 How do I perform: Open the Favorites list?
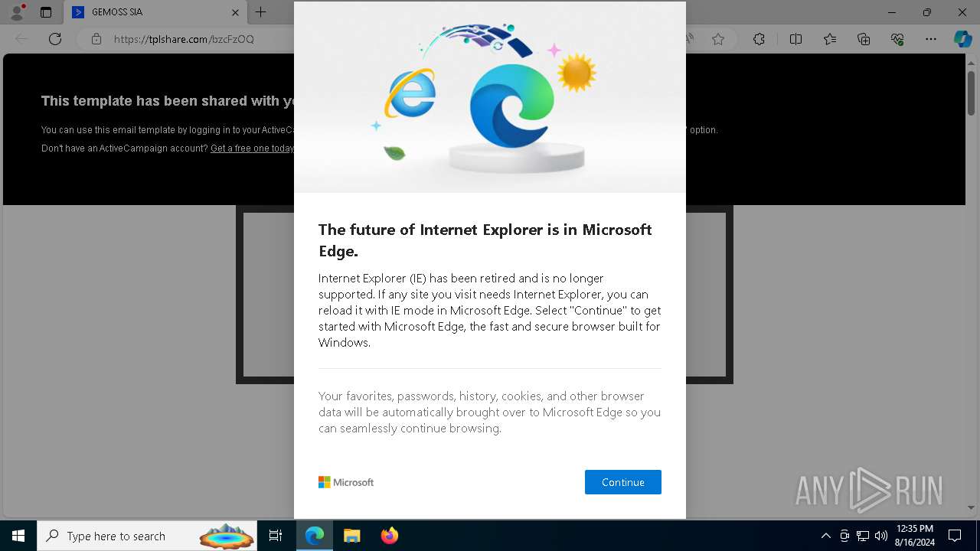point(830,39)
